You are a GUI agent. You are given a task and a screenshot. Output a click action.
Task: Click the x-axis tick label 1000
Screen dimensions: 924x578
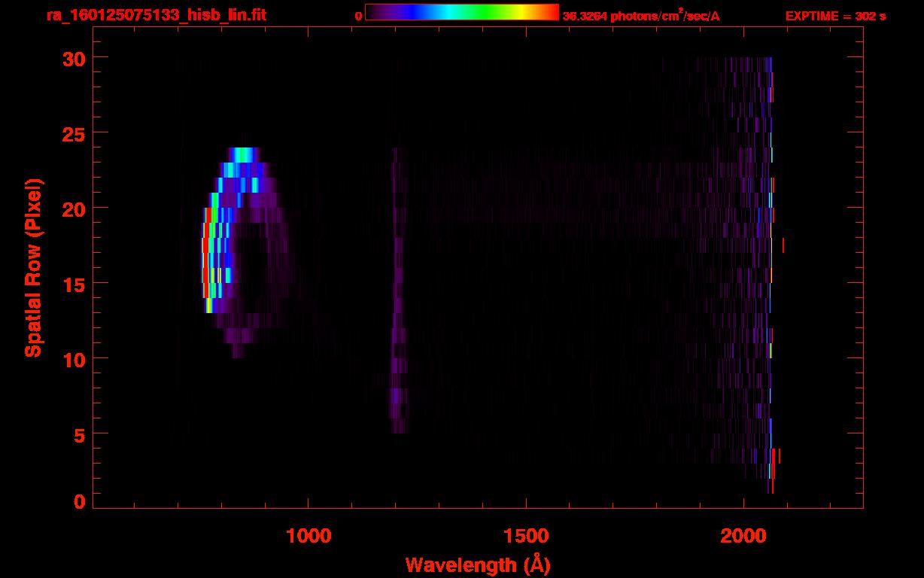coord(309,536)
